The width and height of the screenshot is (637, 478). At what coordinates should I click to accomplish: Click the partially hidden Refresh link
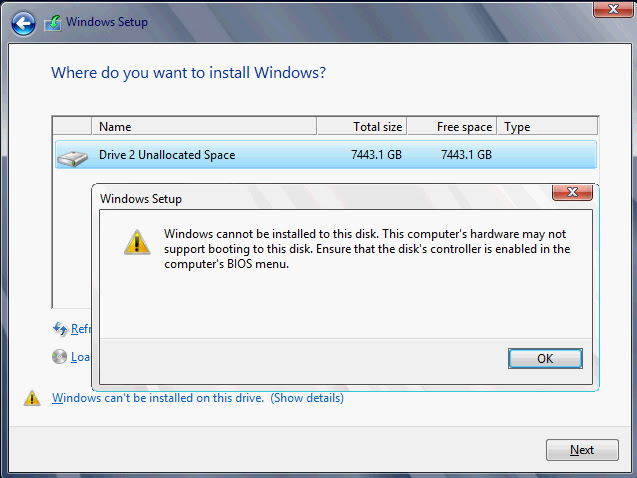[80, 329]
